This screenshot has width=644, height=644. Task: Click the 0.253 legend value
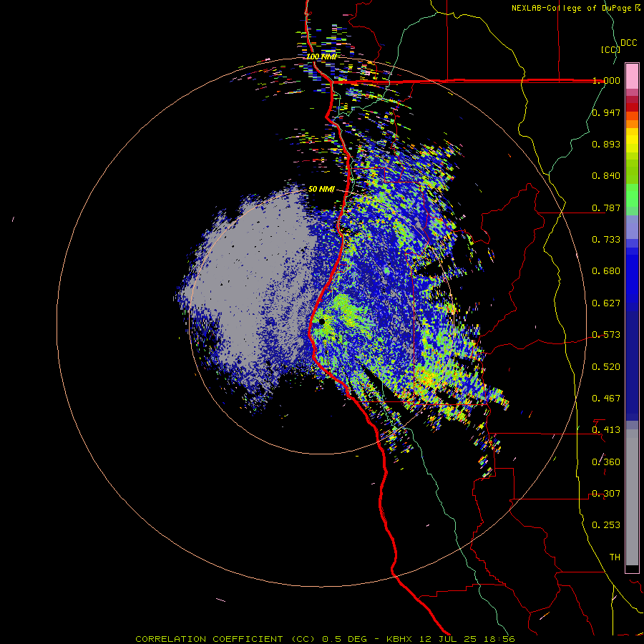coord(606,525)
